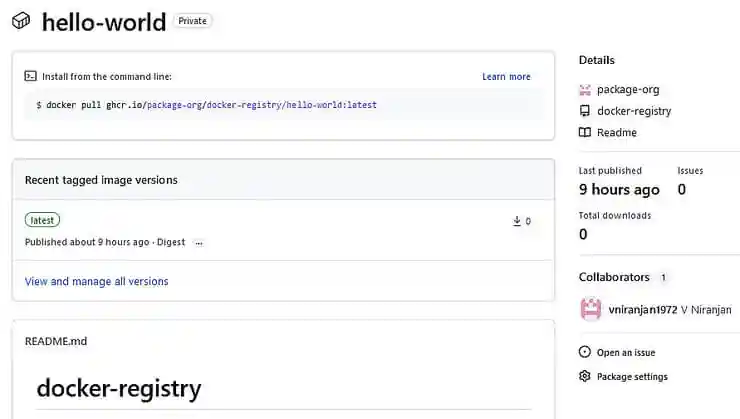Viewport: 740px width, 419px height.
Task: Click docker-registry in the pull command
Action: [244, 105]
